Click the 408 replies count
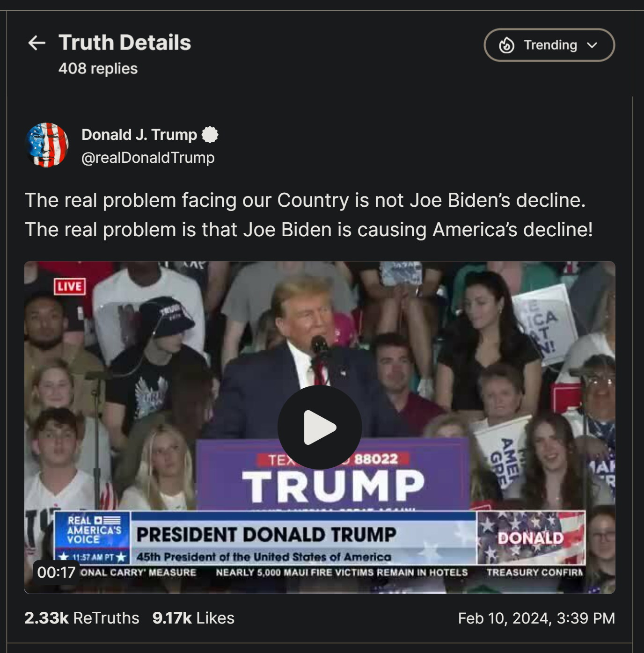Image resolution: width=644 pixels, height=653 pixels. [98, 68]
